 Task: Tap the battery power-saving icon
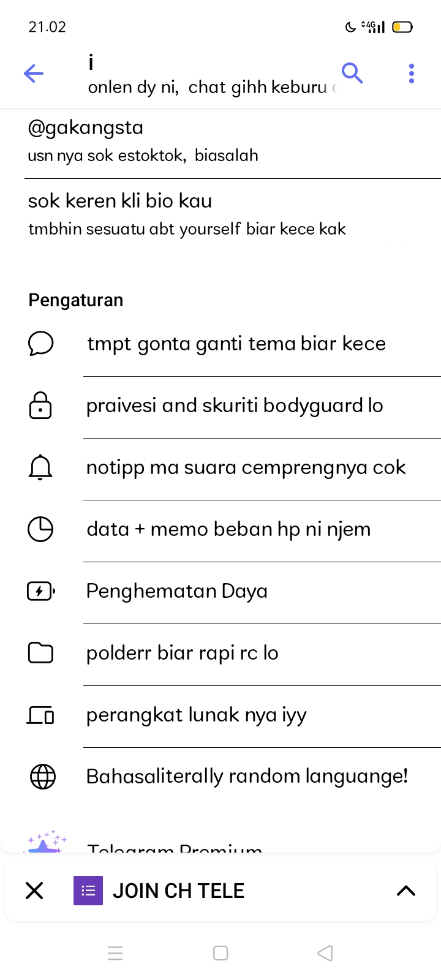click(x=40, y=591)
